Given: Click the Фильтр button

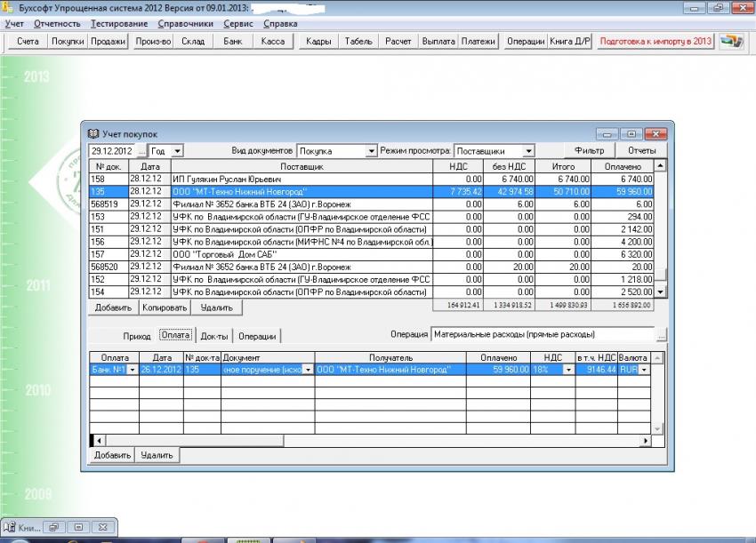Looking at the screenshot, I should click(x=589, y=151).
